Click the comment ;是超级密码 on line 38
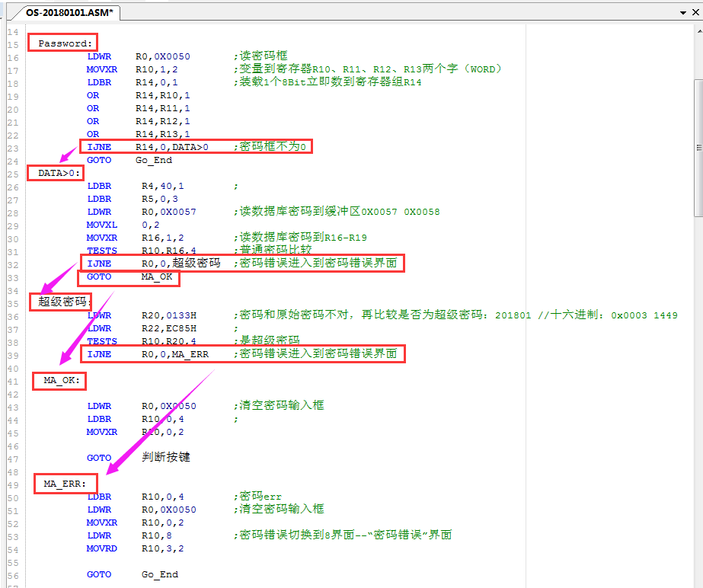Viewport: 703px width, 588px height. coord(267,341)
